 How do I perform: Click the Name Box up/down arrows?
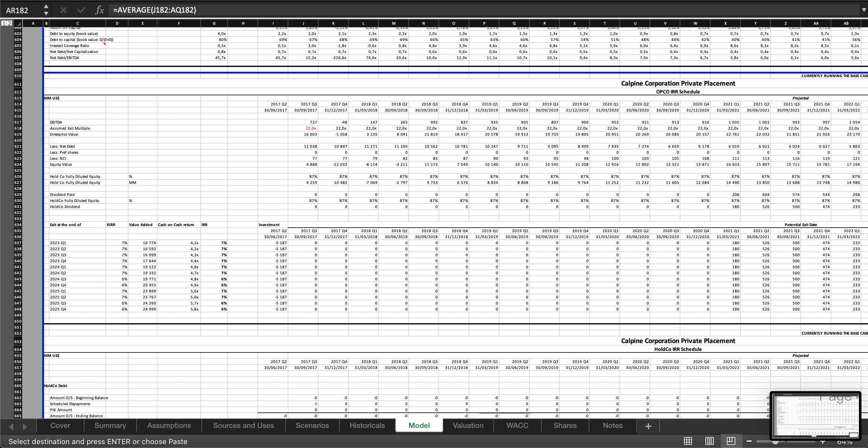click(46, 10)
